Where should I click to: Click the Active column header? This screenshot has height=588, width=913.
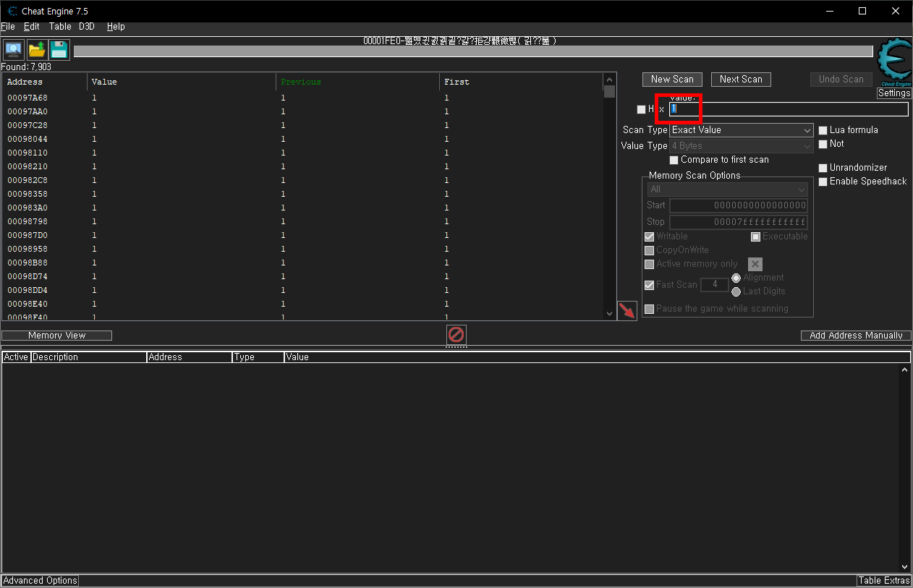tap(16, 357)
